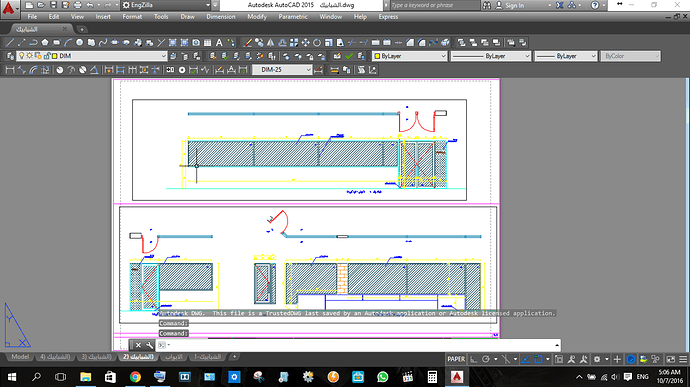
Task: Open the Hatch tool
Action: (x=173, y=43)
